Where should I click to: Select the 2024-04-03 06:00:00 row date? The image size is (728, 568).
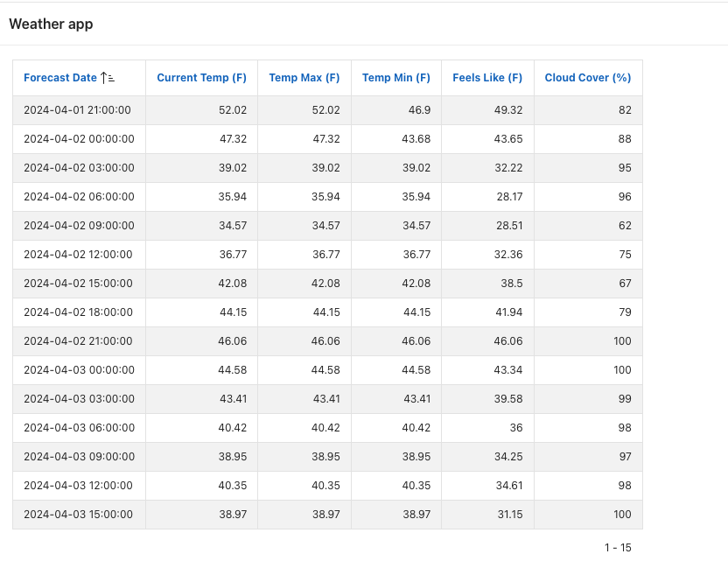point(79,428)
